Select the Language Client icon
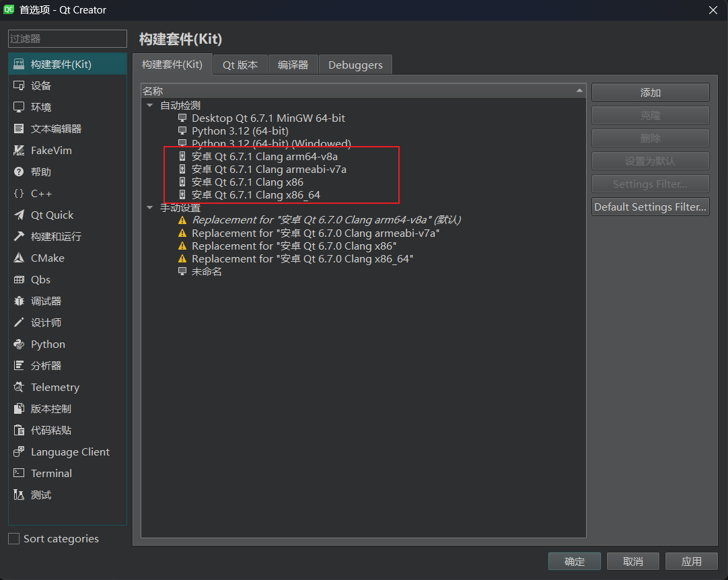728x580 pixels. pyautogui.click(x=19, y=452)
